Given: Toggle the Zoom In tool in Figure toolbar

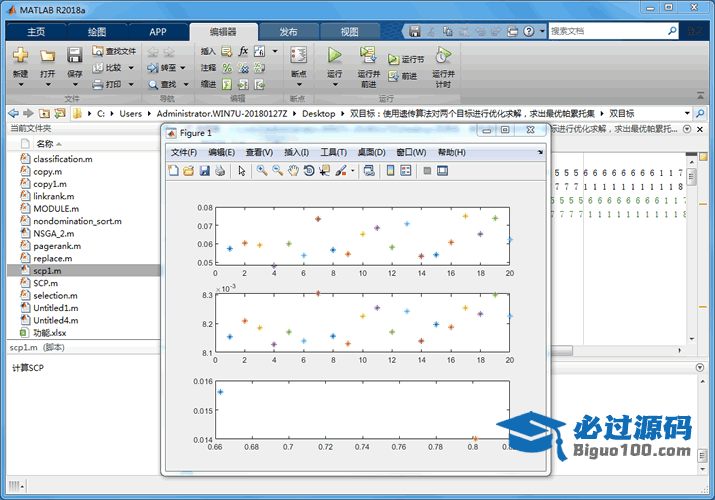Looking at the screenshot, I should pyautogui.click(x=262, y=171).
